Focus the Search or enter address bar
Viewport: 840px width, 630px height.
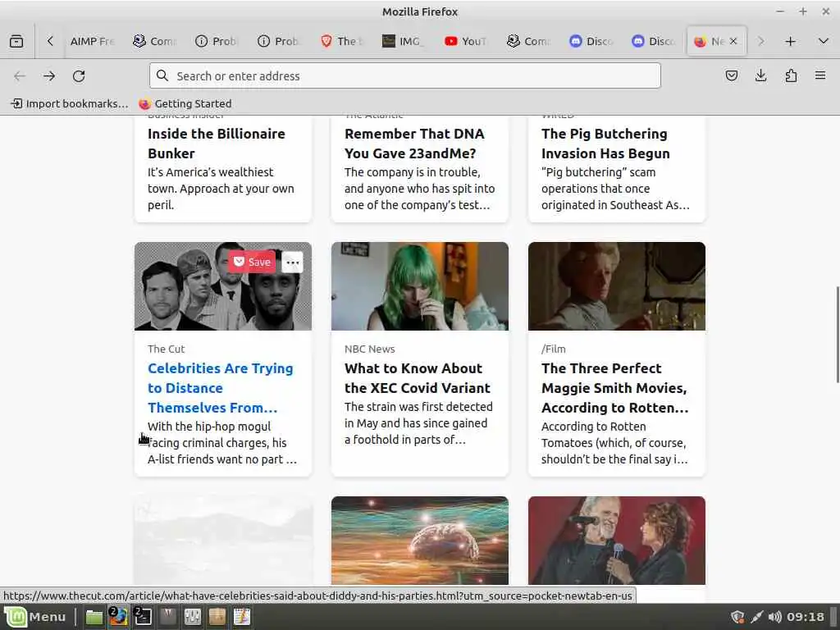click(x=405, y=75)
